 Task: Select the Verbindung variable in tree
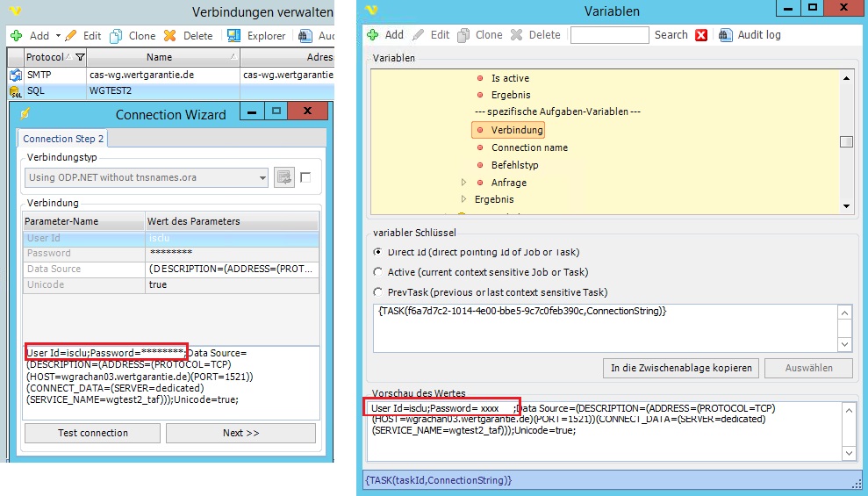coord(517,130)
